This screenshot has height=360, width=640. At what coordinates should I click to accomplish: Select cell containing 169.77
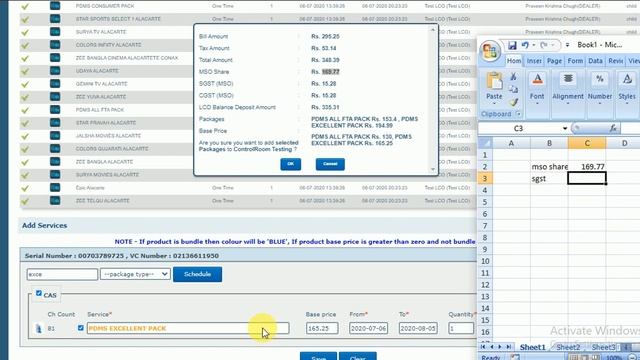[x=587, y=167]
